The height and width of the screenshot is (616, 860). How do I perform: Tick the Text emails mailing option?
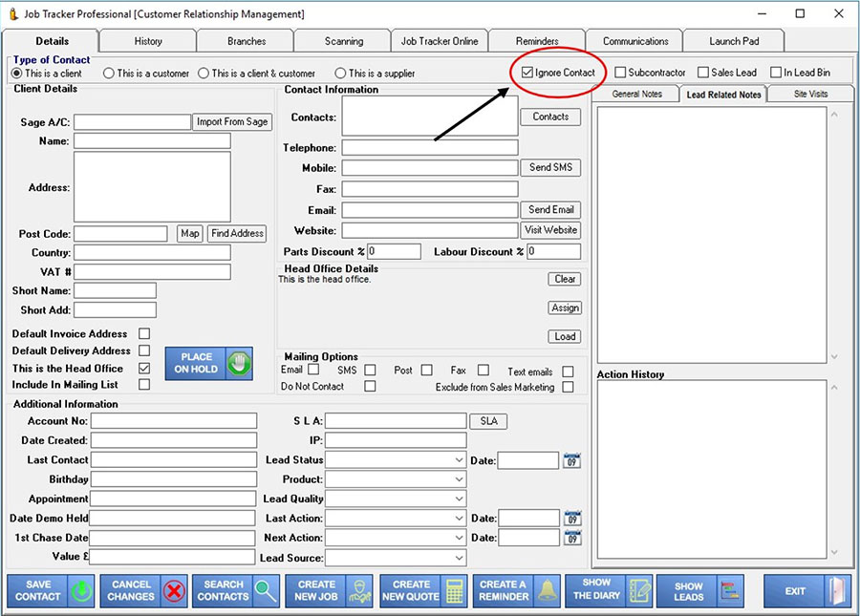click(x=569, y=372)
